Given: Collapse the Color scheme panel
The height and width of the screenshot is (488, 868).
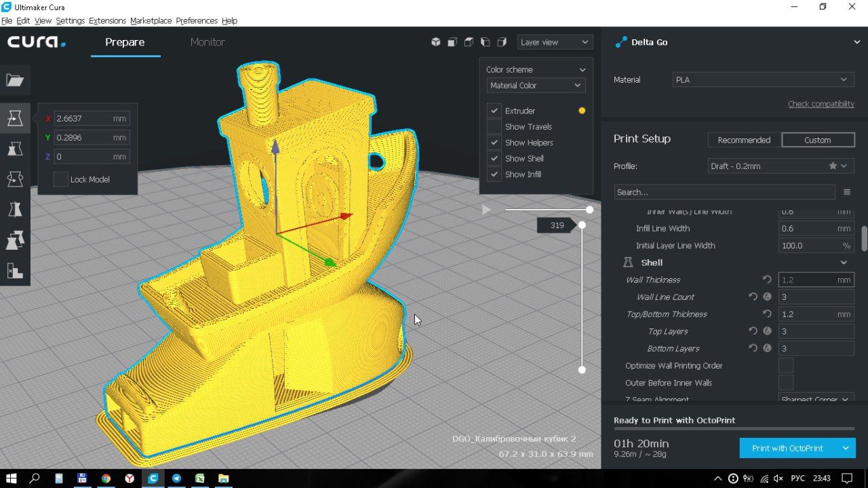Looking at the screenshot, I should pos(582,69).
